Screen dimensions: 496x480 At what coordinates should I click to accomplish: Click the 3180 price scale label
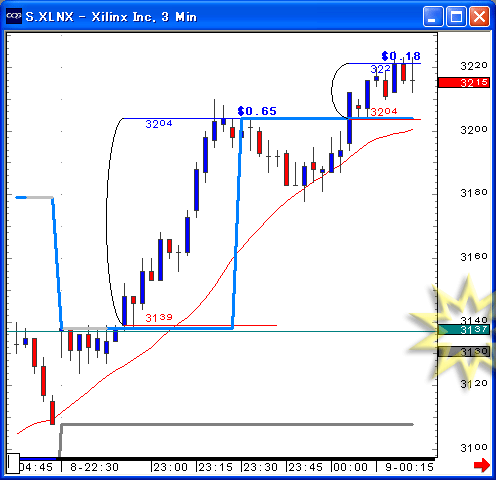pos(474,193)
